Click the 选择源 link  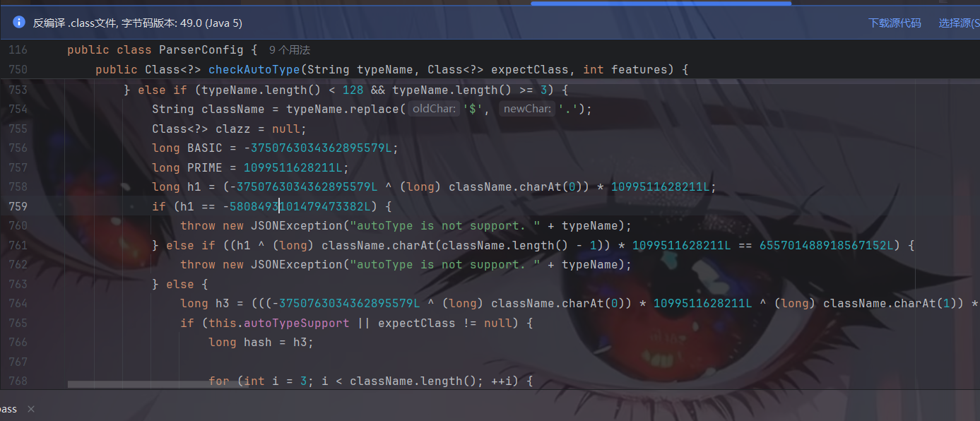[958, 23]
